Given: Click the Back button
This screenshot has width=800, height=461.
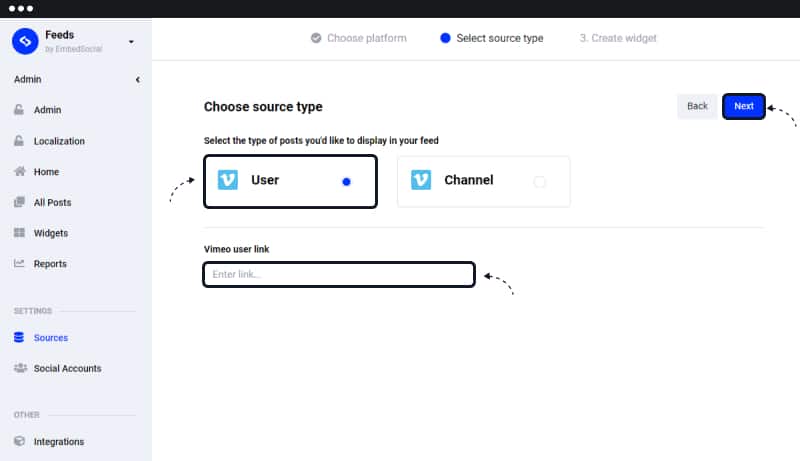Looking at the screenshot, I should 697,106.
